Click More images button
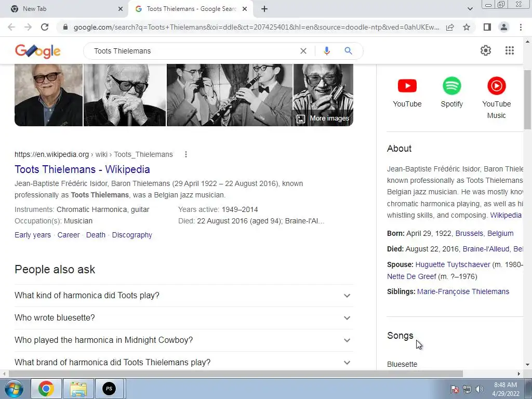This screenshot has width=532, height=399. (323, 118)
